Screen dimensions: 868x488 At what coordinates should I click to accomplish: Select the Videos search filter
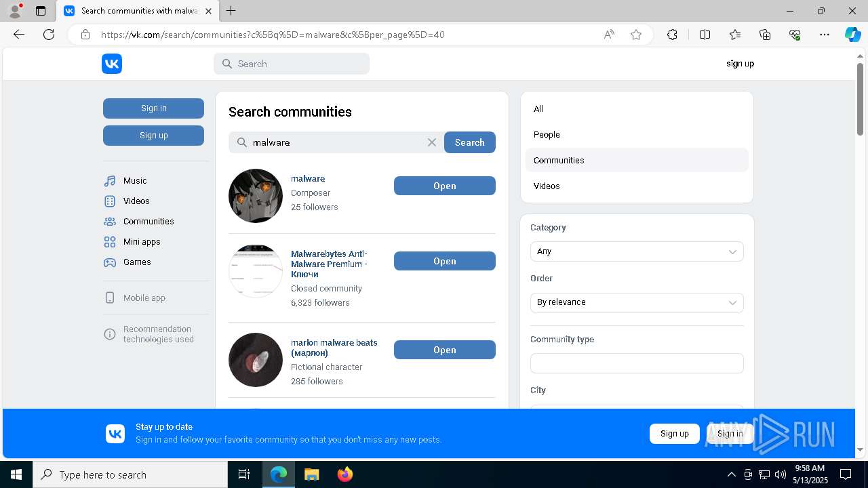[x=637, y=186]
